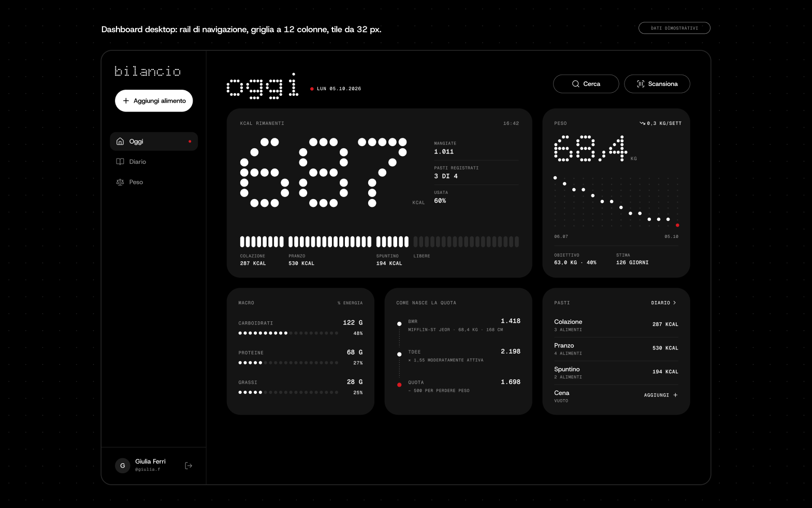Click the Aggiungi alimento button
The width and height of the screenshot is (812, 508).
[x=154, y=101]
